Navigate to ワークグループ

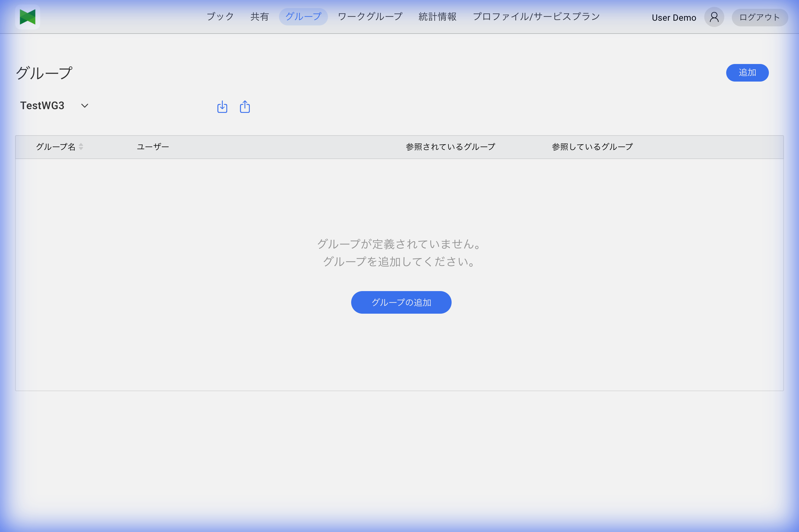point(369,16)
